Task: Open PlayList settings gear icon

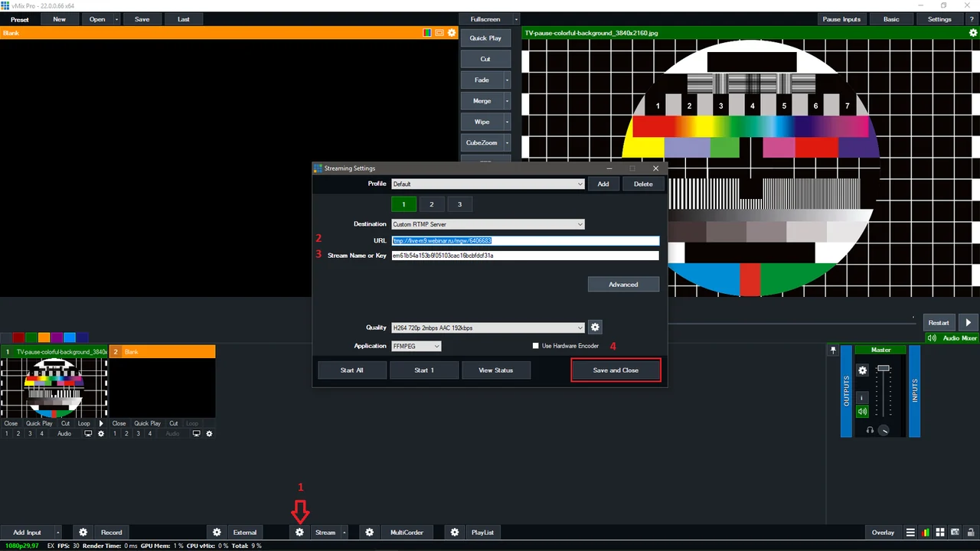Action: 455,533
